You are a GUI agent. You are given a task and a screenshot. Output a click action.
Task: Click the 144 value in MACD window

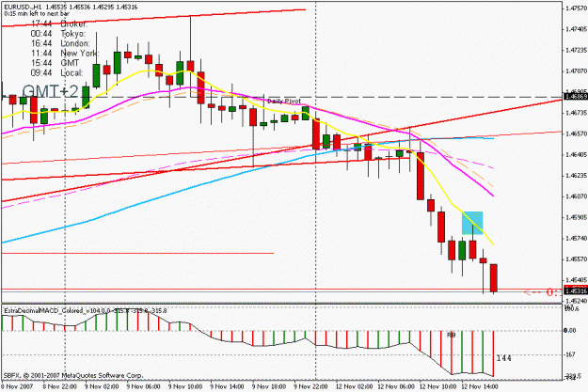coord(503,358)
